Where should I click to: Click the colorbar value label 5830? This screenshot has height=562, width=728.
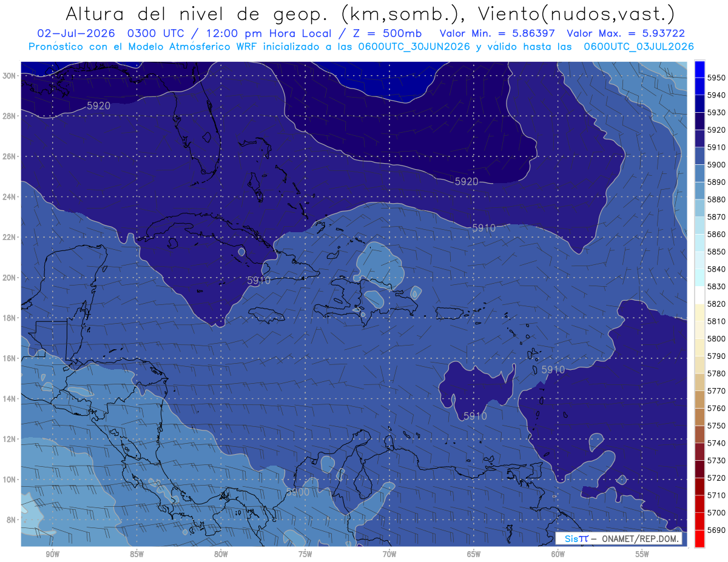(x=716, y=286)
